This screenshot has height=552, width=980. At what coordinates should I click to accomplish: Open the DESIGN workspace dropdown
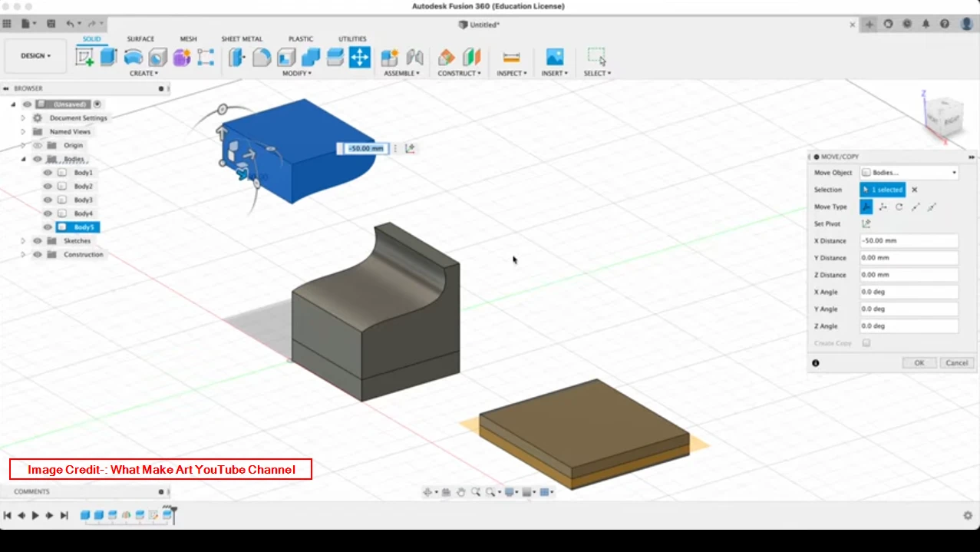pyautogui.click(x=35, y=56)
